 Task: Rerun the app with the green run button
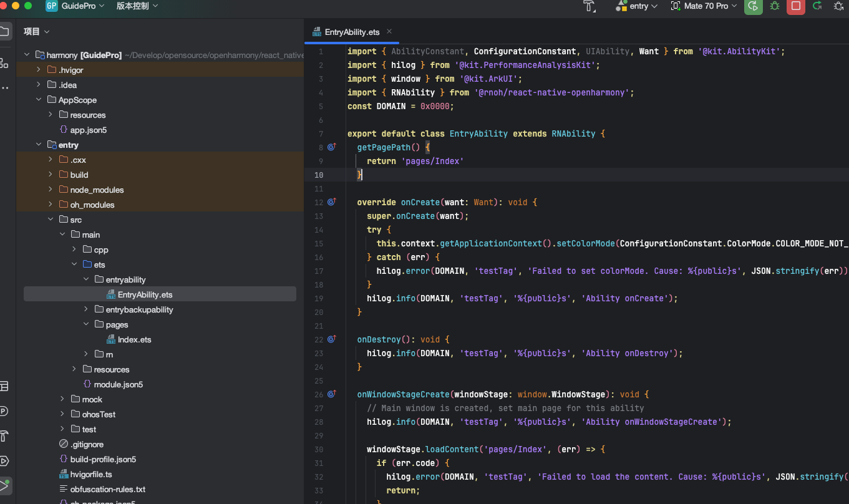tap(754, 6)
